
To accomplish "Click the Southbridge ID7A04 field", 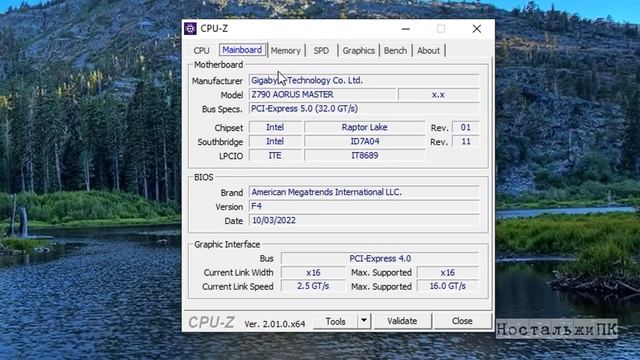I will coord(364,142).
